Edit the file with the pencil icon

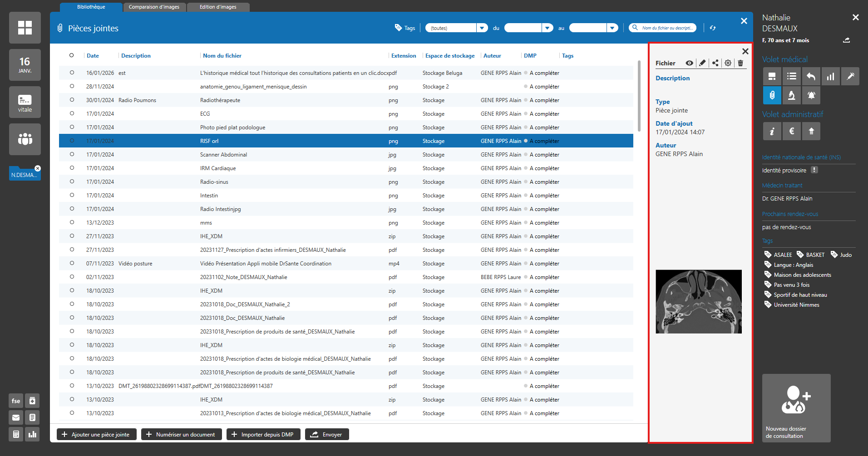(x=702, y=63)
